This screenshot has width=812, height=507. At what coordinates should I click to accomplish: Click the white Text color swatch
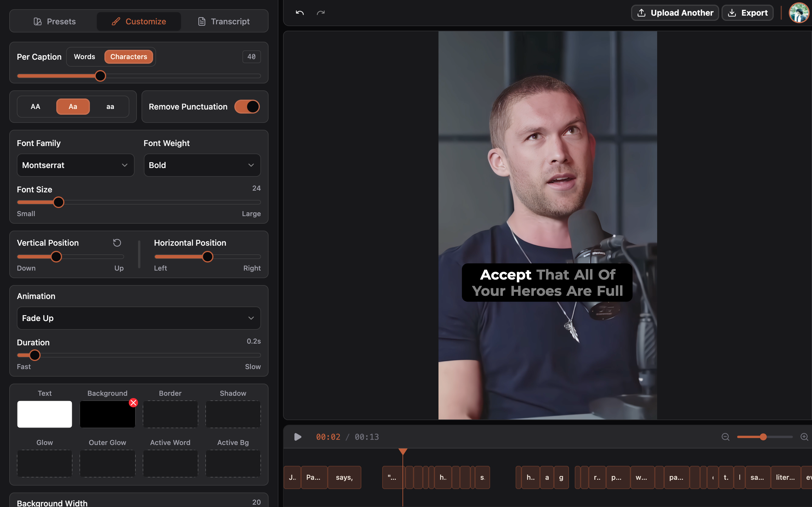coord(45,414)
